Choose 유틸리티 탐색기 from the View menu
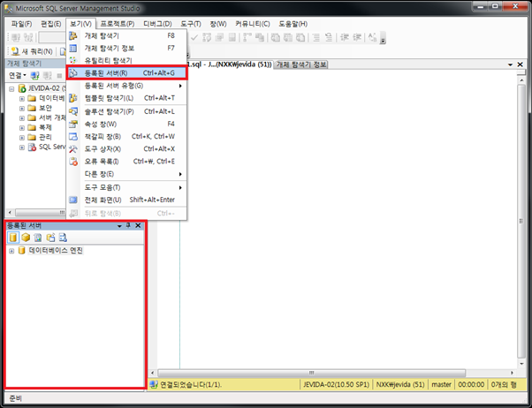The height and width of the screenshot is (408, 532). coord(126,61)
